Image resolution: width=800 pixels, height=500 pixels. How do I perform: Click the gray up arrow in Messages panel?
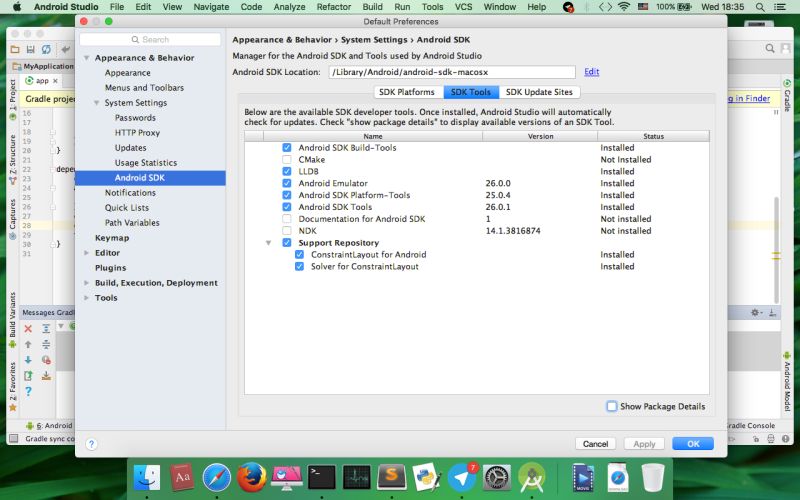[x=28, y=344]
